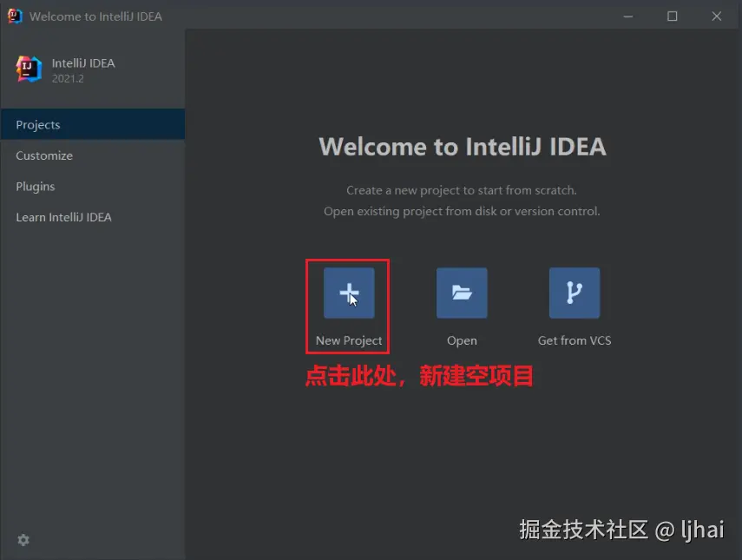Image resolution: width=742 pixels, height=560 pixels.
Task: Close the Welcome to IntelliJ IDEA window
Action: (717, 16)
